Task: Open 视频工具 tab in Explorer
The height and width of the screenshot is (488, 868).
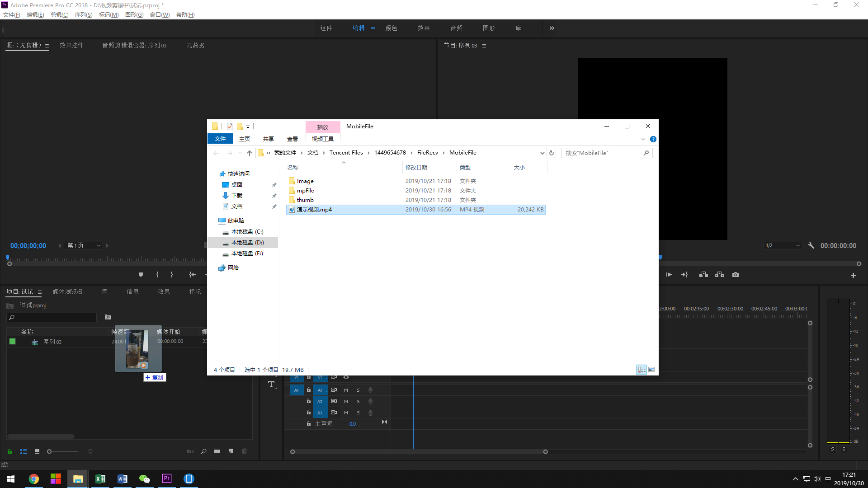Action: (323, 139)
